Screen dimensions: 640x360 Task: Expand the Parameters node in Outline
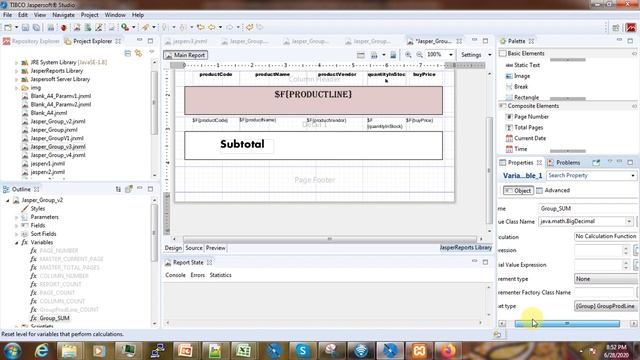16,217
